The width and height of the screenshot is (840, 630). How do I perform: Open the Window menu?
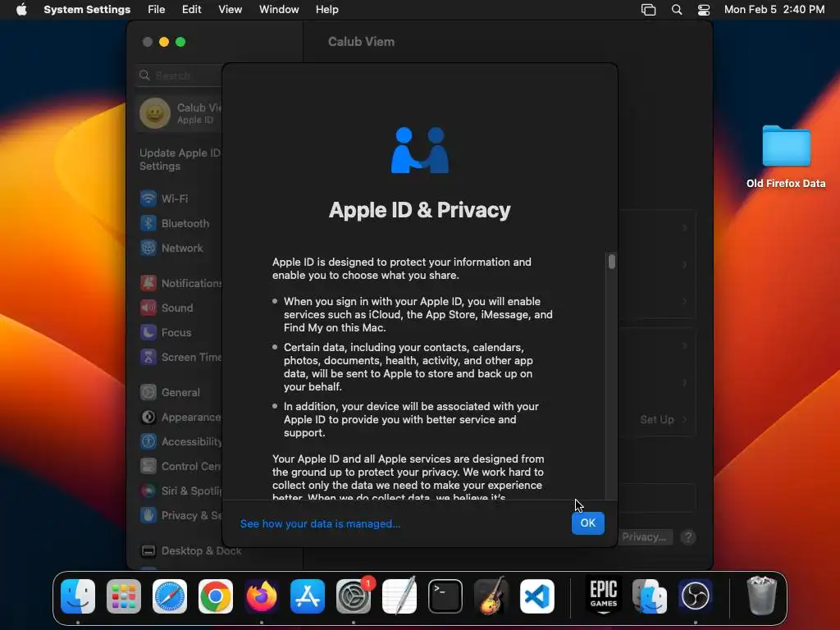point(279,10)
